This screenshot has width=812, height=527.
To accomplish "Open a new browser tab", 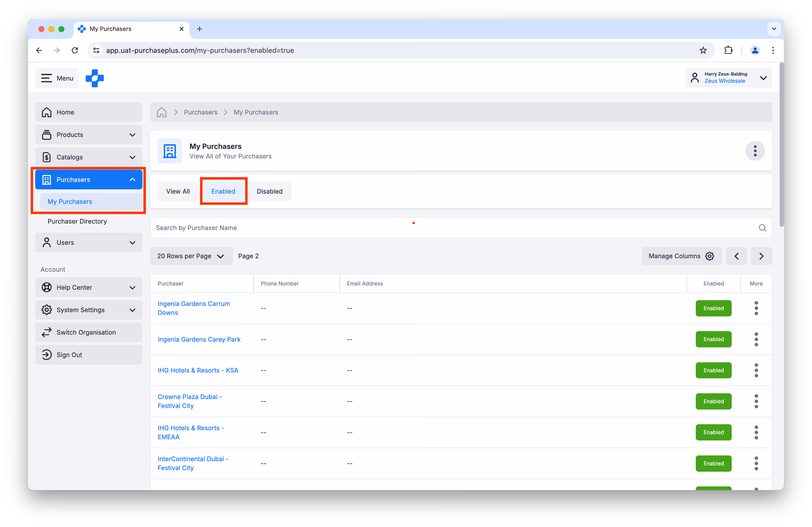I will (199, 29).
